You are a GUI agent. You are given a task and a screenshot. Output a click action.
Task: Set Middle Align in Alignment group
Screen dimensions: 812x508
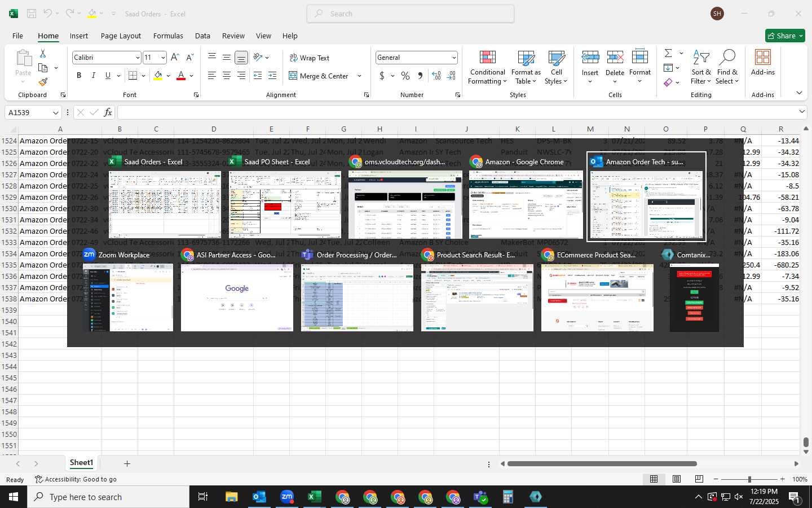click(x=227, y=57)
